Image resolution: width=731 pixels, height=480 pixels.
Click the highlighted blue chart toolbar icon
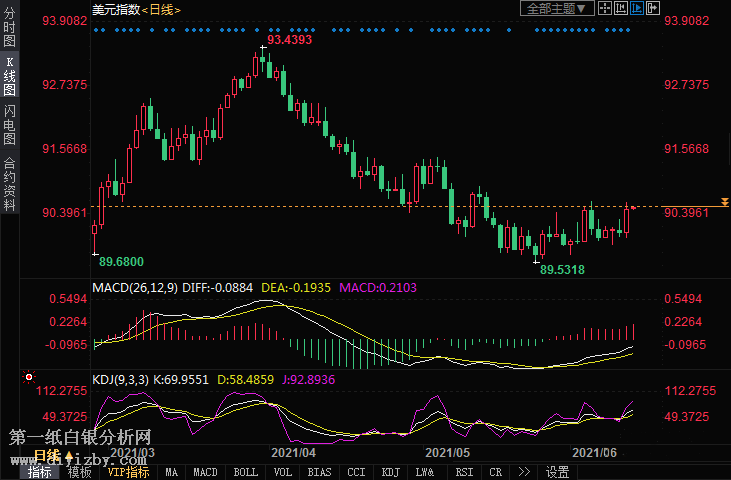[x=638, y=9]
